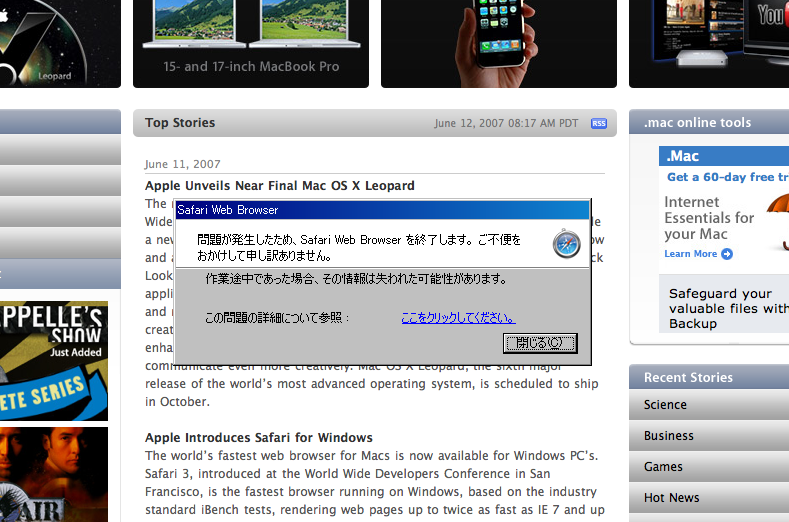Image resolution: width=789 pixels, height=522 pixels.
Task: Open the Leopard promo banner
Action: [x=60, y=44]
